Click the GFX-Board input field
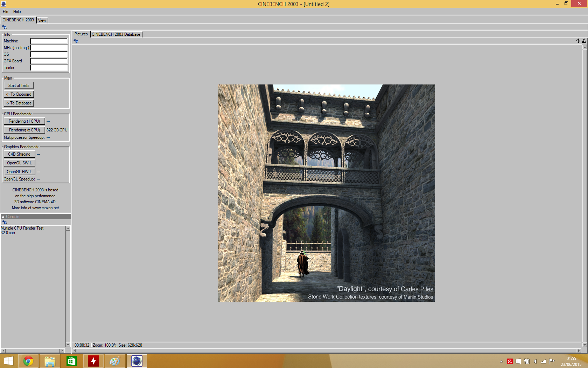This screenshot has width=588, height=368. pos(49,61)
